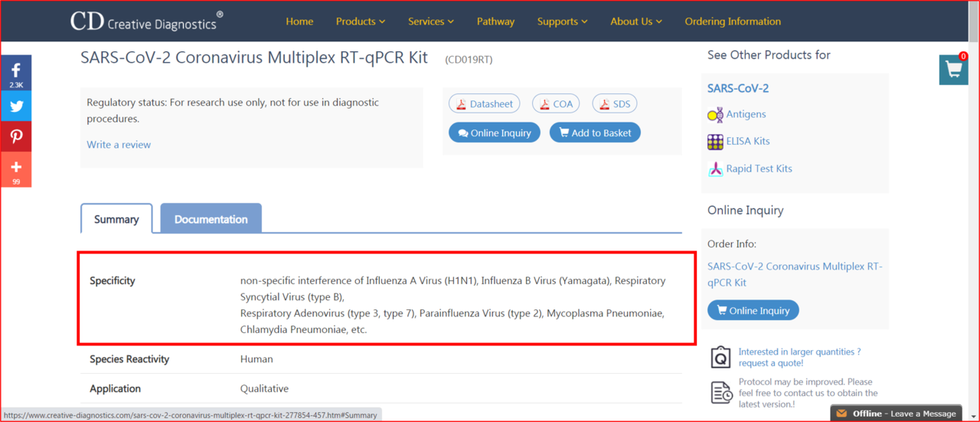Open the SDS download link

(x=615, y=104)
